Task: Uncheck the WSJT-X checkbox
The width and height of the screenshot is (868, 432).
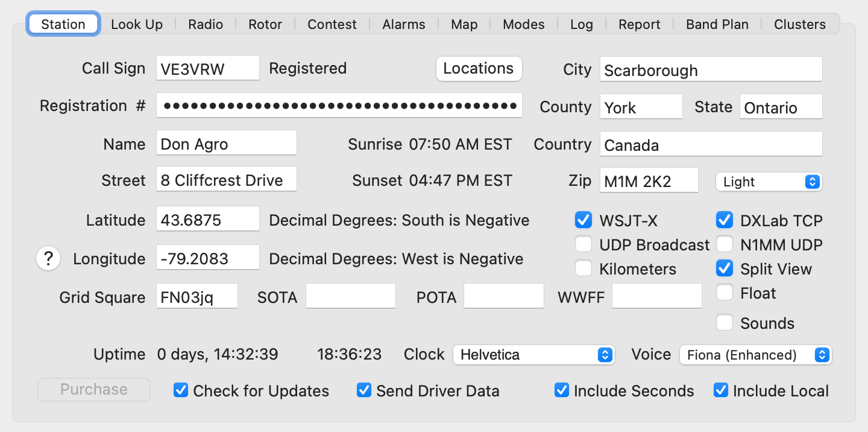Action: (583, 220)
